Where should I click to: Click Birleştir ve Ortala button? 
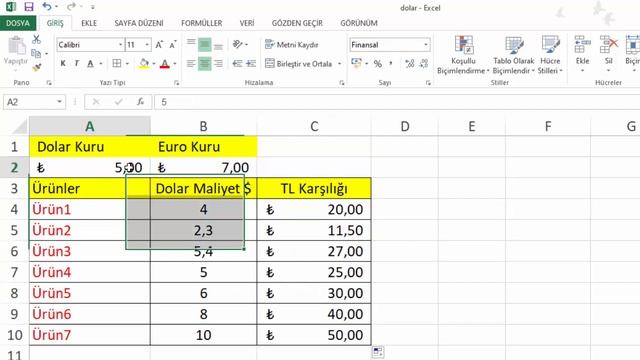tap(299, 64)
